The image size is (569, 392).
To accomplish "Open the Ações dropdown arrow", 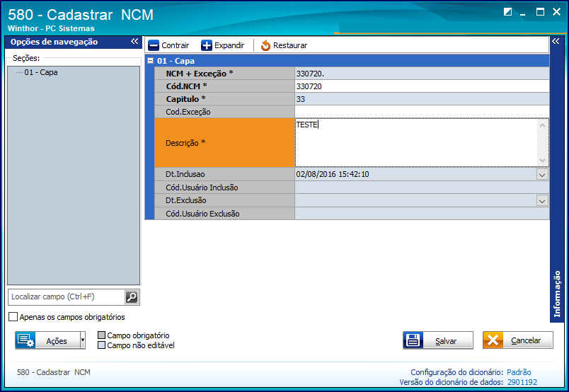I will (x=83, y=340).
